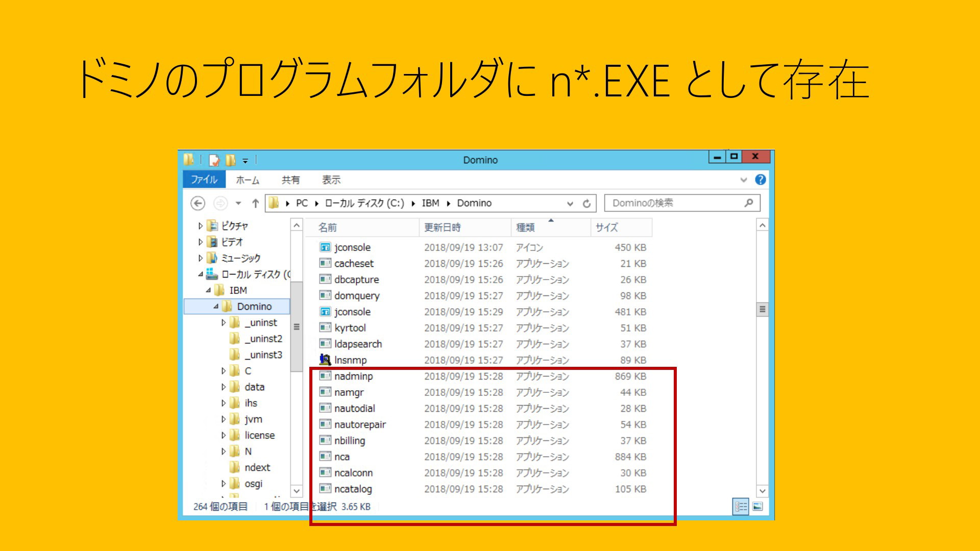The height and width of the screenshot is (551, 980).
Task: Open the ホーム ribbon tab
Action: click(x=248, y=180)
